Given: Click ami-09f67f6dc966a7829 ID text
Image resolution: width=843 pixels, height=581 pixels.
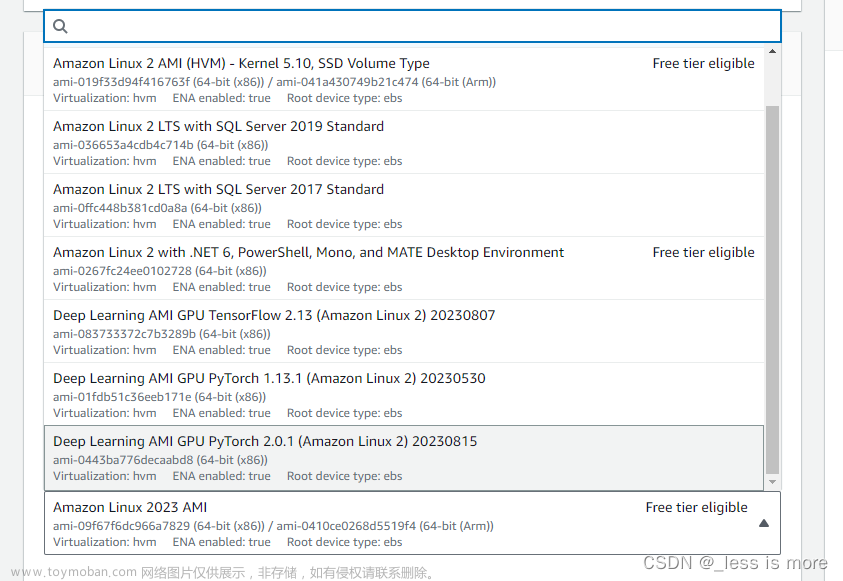Looking at the screenshot, I should (x=121, y=526).
